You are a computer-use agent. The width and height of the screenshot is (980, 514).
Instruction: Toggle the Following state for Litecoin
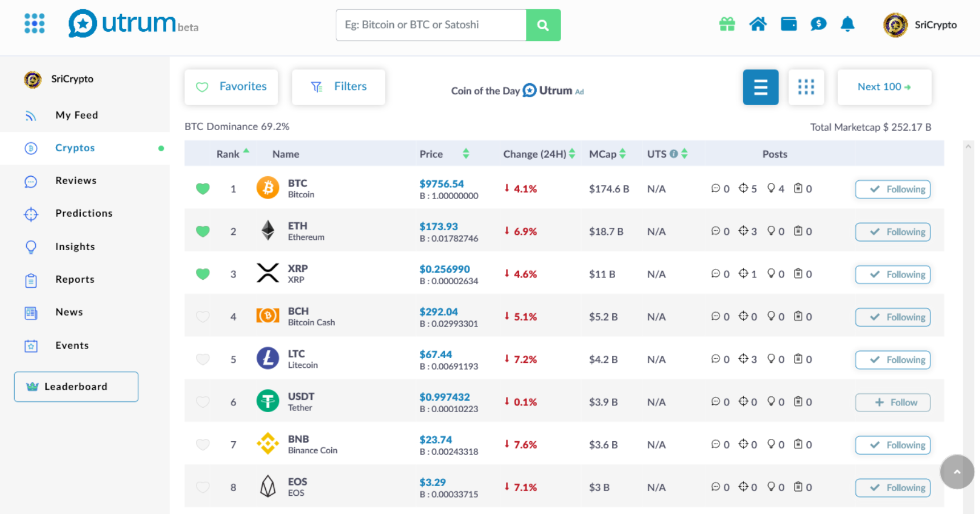click(x=892, y=359)
